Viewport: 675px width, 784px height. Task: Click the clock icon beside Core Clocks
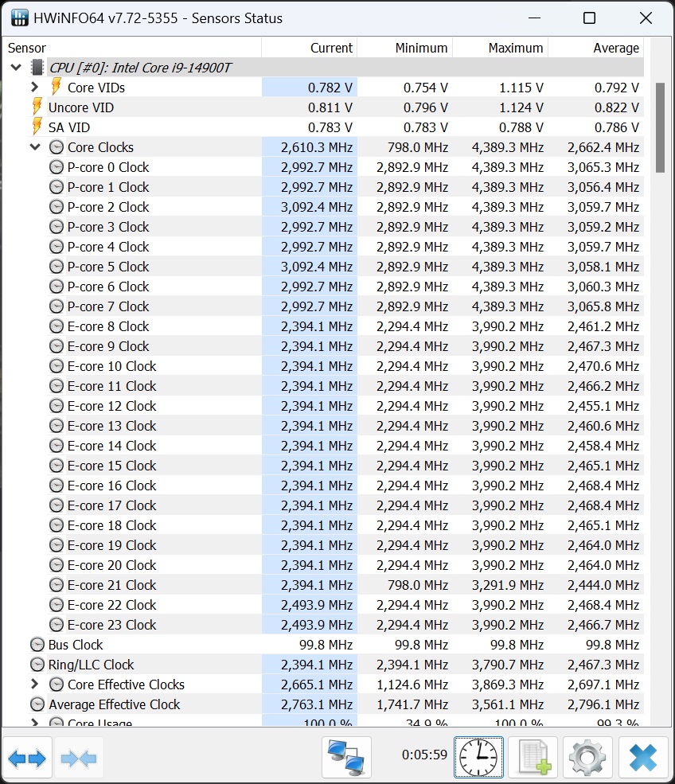[x=57, y=147]
